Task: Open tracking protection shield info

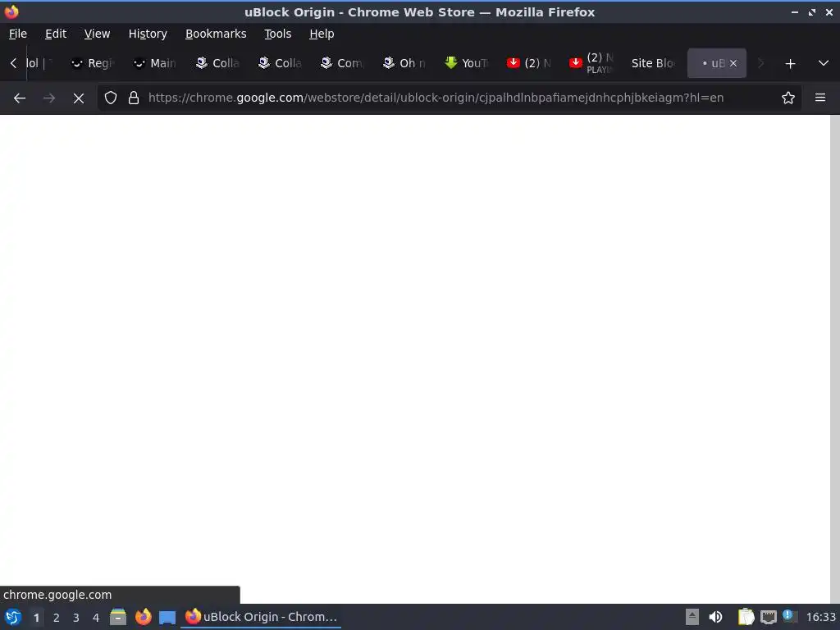Action: (111, 98)
